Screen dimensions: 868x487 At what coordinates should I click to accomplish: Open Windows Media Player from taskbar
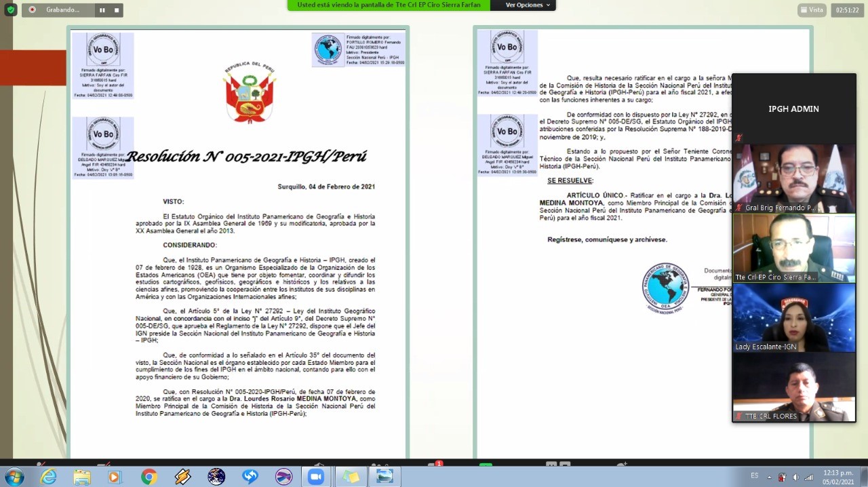[x=114, y=477]
